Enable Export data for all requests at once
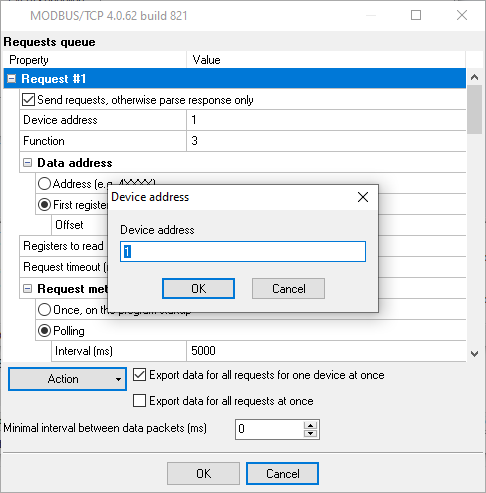The width and height of the screenshot is (486, 493). tap(139, 401)
